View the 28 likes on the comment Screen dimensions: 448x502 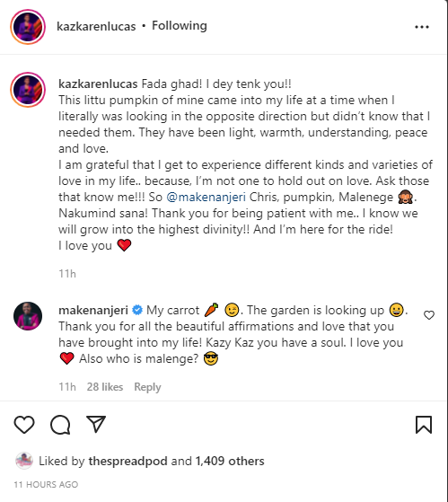(105, 387)
